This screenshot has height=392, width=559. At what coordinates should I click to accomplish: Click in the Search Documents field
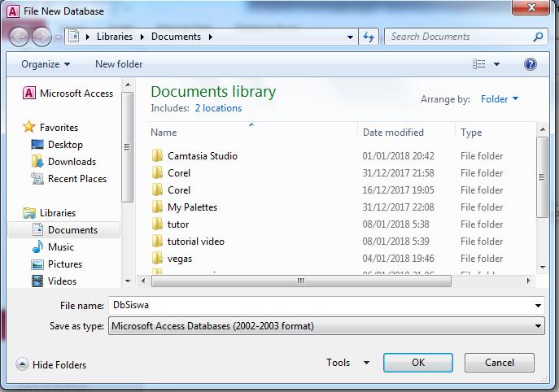click(x=458, y=37)
